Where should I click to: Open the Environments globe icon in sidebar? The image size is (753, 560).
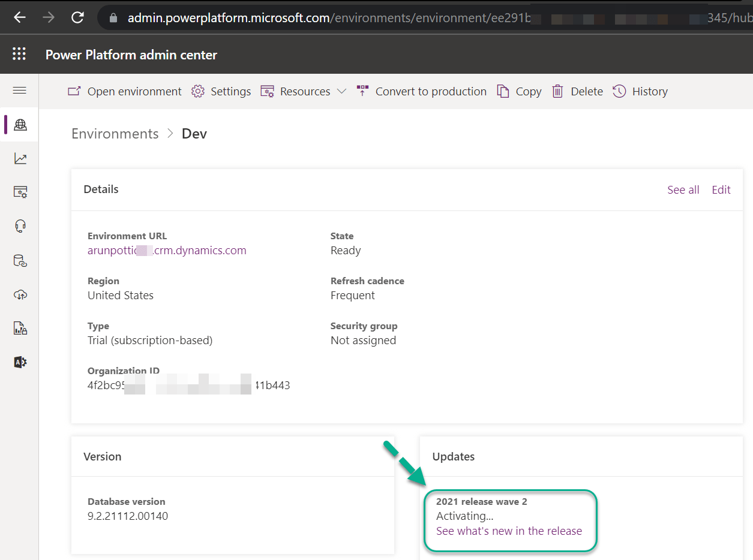point(20,125)
